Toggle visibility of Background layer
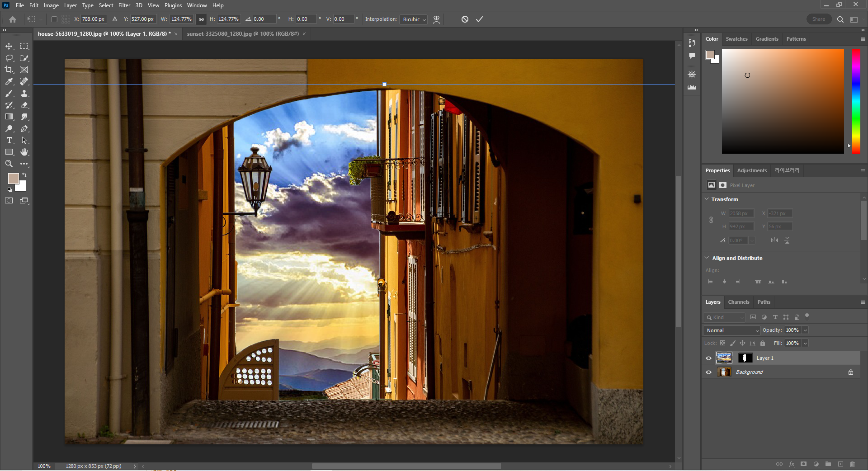 click(708, 372)
